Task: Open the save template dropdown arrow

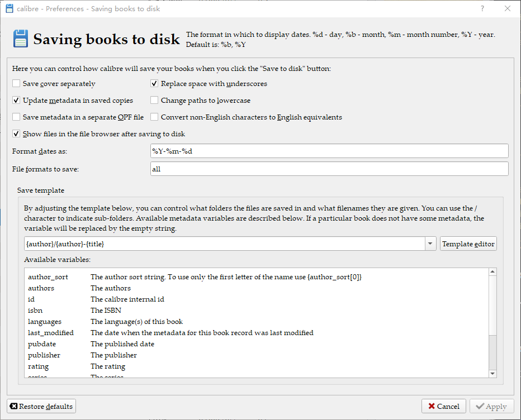Action: pos(430,244)
